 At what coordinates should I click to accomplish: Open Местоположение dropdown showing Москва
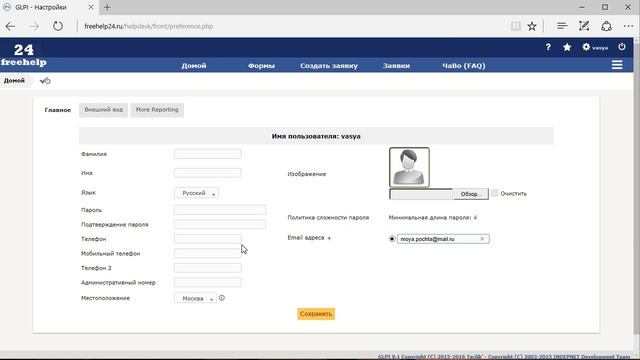click(195, 298)
